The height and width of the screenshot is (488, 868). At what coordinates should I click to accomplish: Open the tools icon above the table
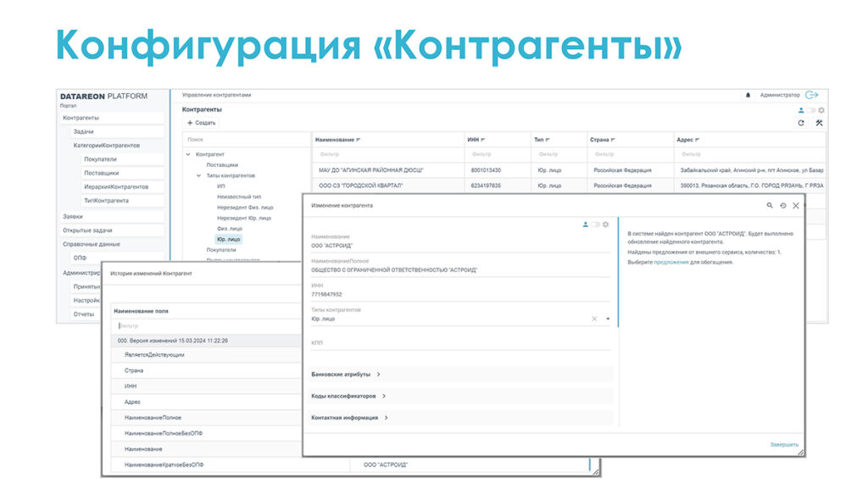point(820,123)
